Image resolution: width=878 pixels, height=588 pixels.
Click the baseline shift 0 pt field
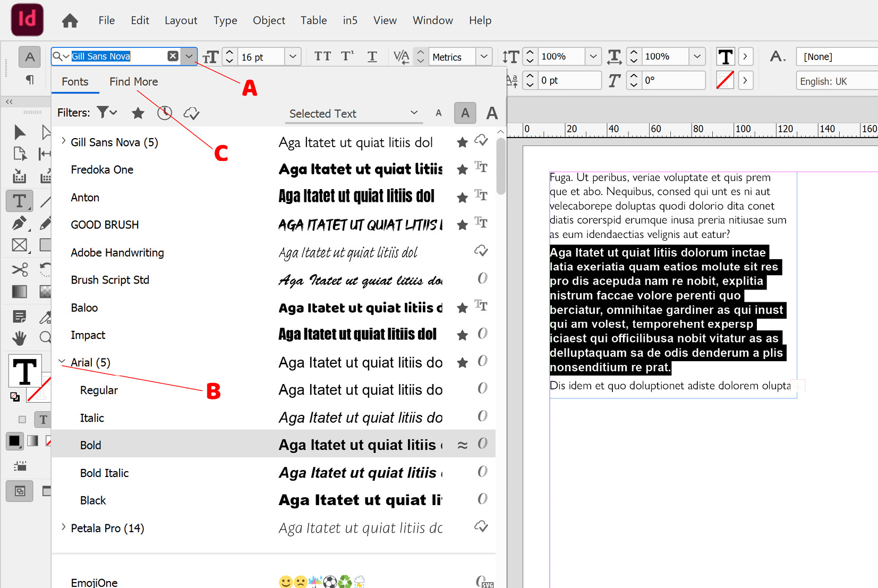[x=569, y=80]
